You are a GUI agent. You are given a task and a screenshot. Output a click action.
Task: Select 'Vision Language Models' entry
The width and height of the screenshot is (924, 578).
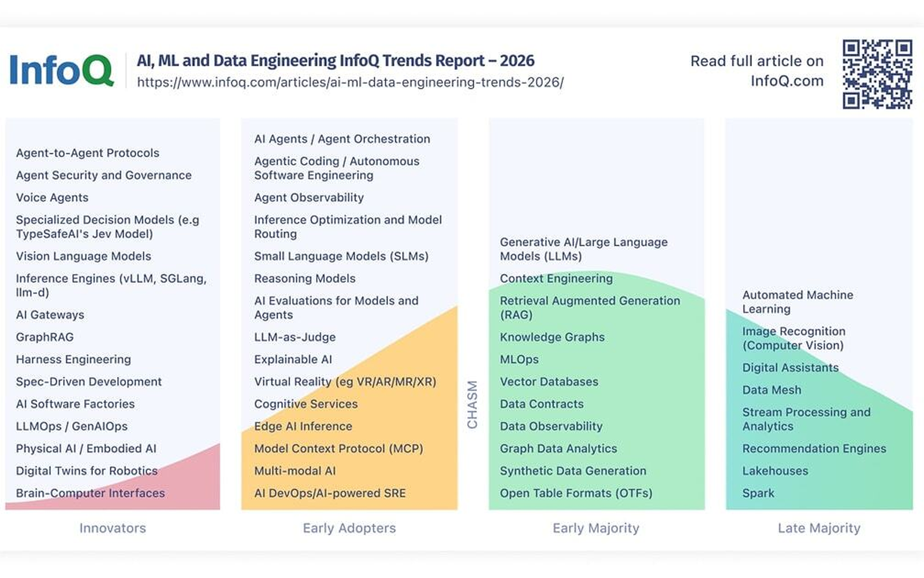84,256
